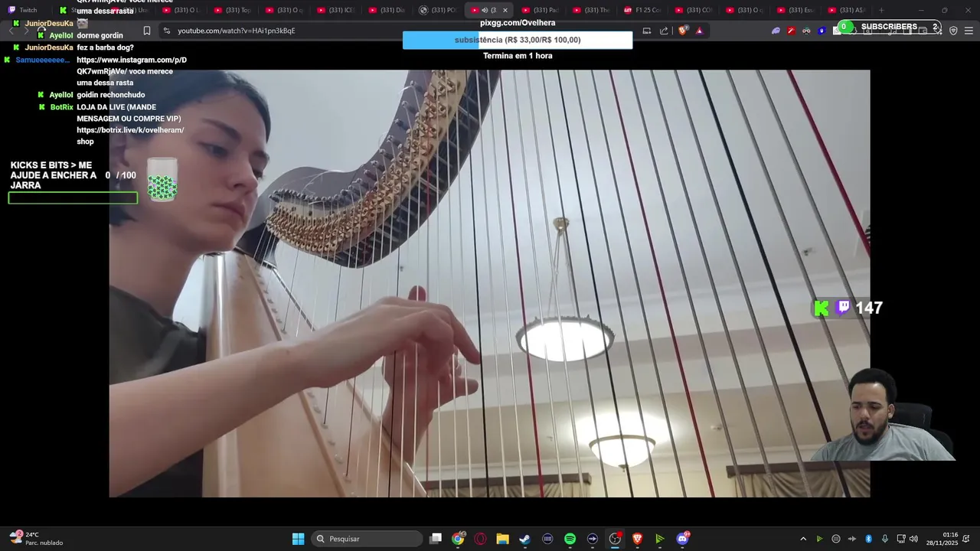Click the JuniorDesuKa 'fez a barba dog?' username
This screenshot has height=551, width=980.
(x=49, y=47)
